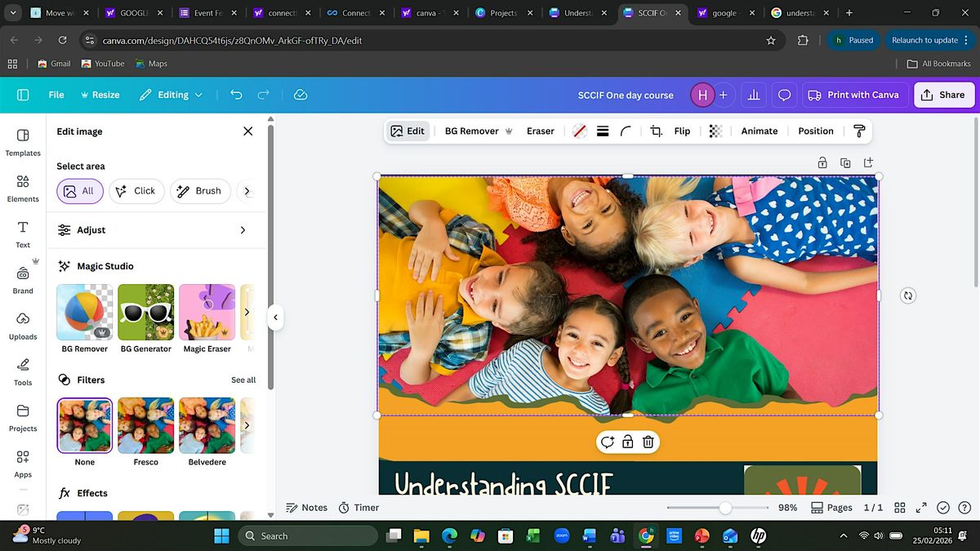Open the File menu
This screenshot has height=551, width=980.
coord(56,95)
